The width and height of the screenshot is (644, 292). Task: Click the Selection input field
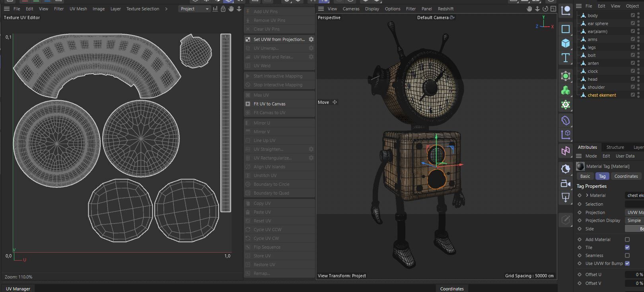tap(634, 204)
